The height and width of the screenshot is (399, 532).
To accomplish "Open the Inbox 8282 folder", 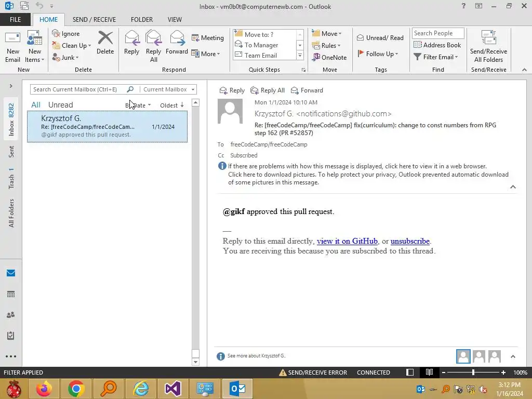I will (11, 119).
